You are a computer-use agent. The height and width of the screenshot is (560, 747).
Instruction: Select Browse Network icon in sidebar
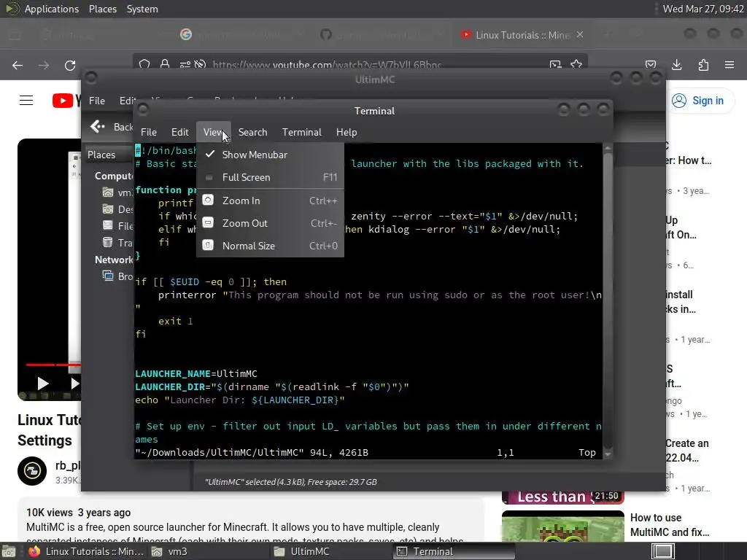click(x=108, y=276)
